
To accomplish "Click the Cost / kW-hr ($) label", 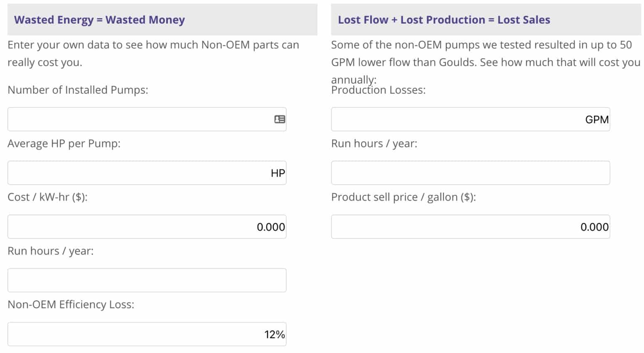I will click(47, 197).
